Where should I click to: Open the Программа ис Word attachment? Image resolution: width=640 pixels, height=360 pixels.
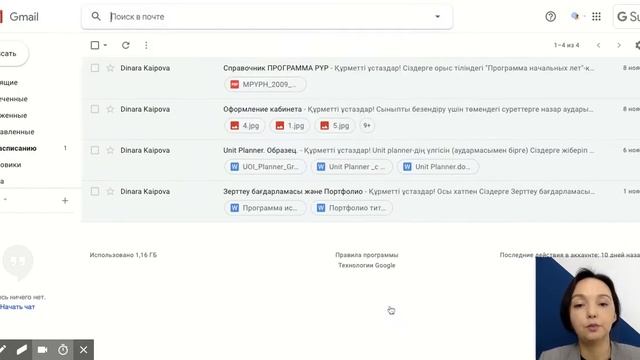coord(265,208)
